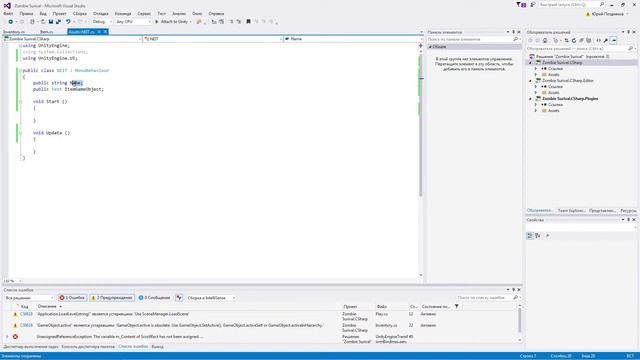
Task: Click the Solution Explorer collapse all icon
Action: tap(581, 40)
